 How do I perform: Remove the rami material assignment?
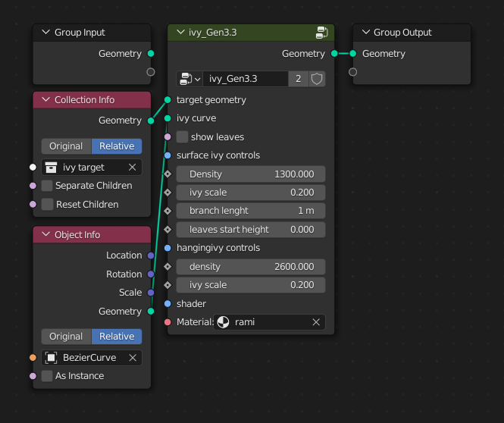click(x=316, y=322)
